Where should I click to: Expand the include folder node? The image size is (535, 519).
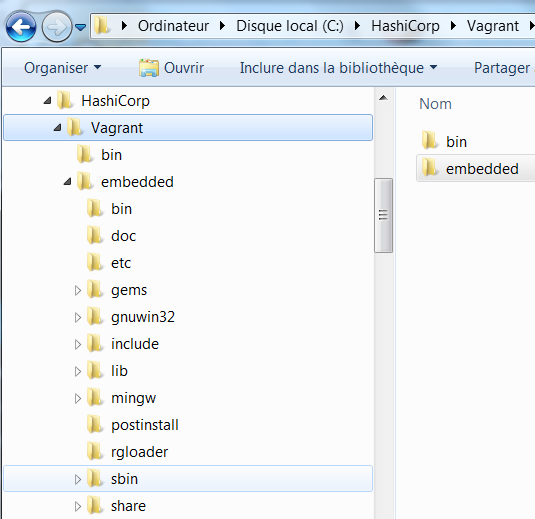click(78, 344)
